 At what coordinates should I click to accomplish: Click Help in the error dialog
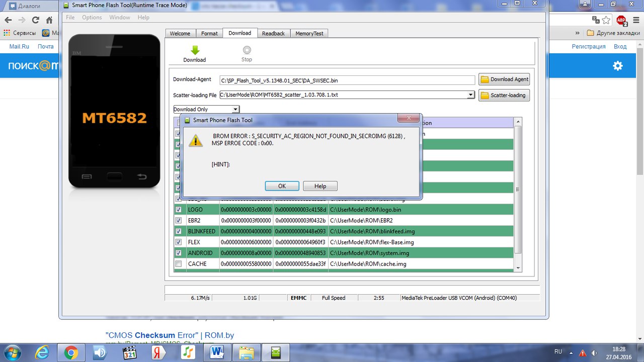point(320,186)
